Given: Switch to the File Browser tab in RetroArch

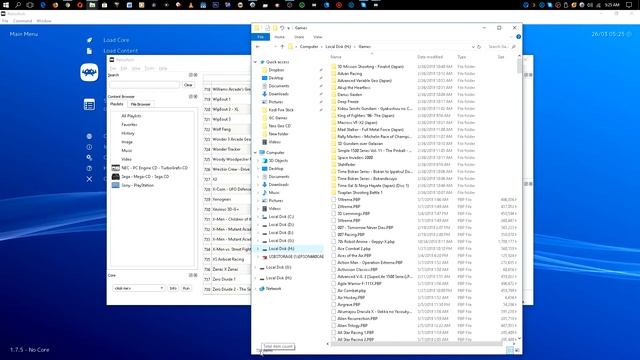Looking at the screenshot, I should (140, 104).
